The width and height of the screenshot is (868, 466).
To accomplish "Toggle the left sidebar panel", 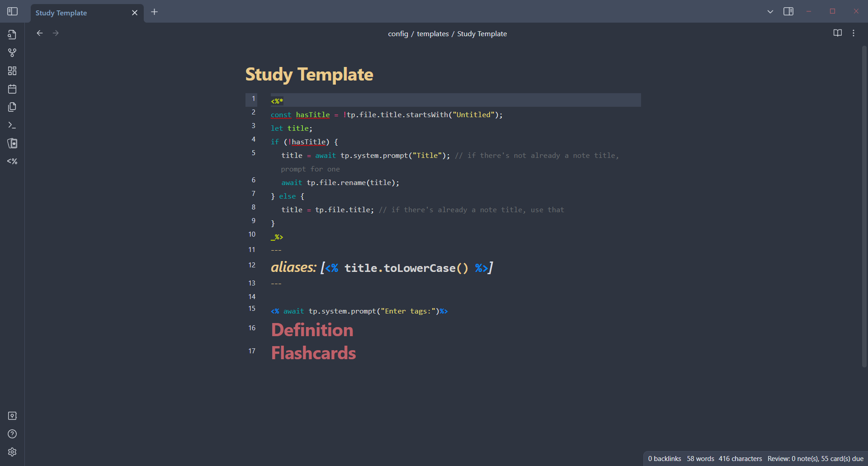I will [12, 11].
